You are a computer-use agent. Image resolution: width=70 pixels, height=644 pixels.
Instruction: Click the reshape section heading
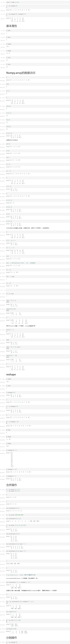tap(11, 375)
